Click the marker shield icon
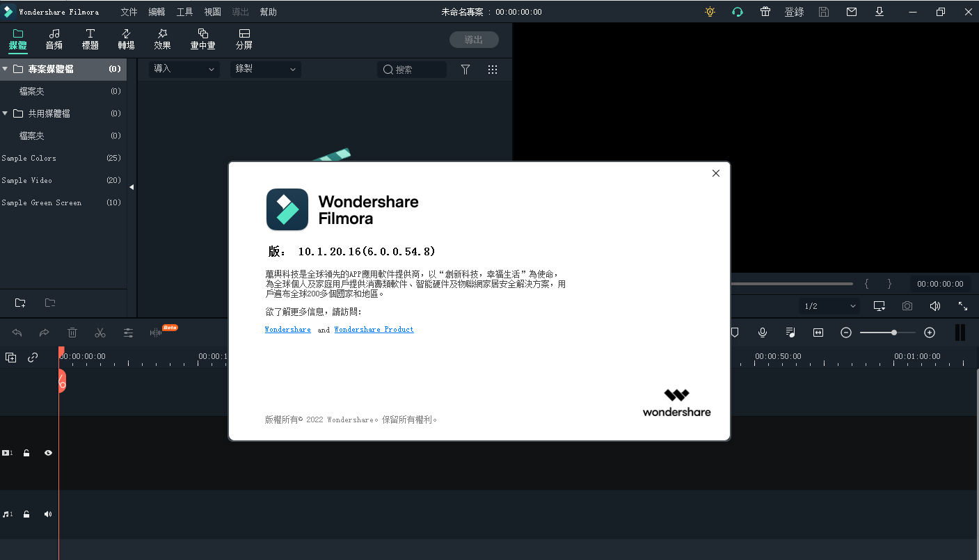 735,333
